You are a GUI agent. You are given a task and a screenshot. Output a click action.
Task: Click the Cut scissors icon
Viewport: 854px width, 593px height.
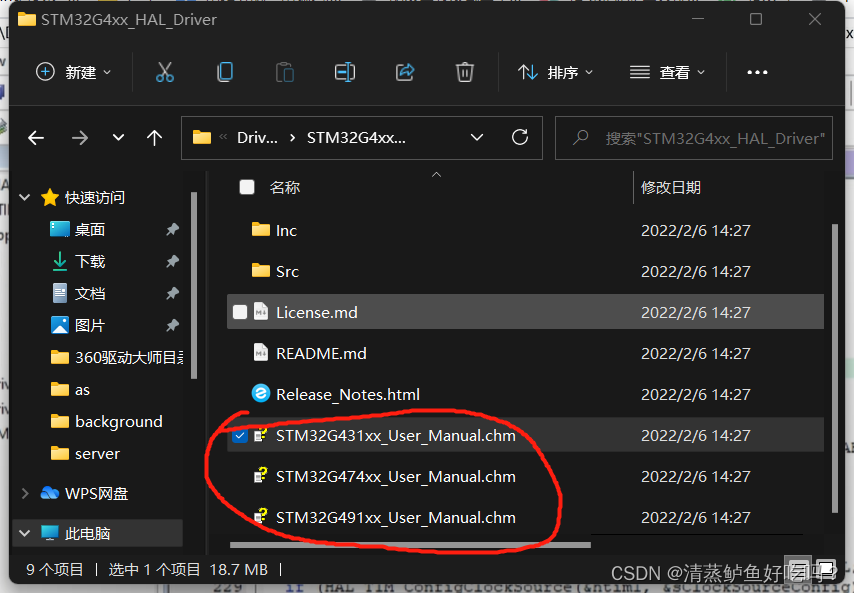(164, 72)
